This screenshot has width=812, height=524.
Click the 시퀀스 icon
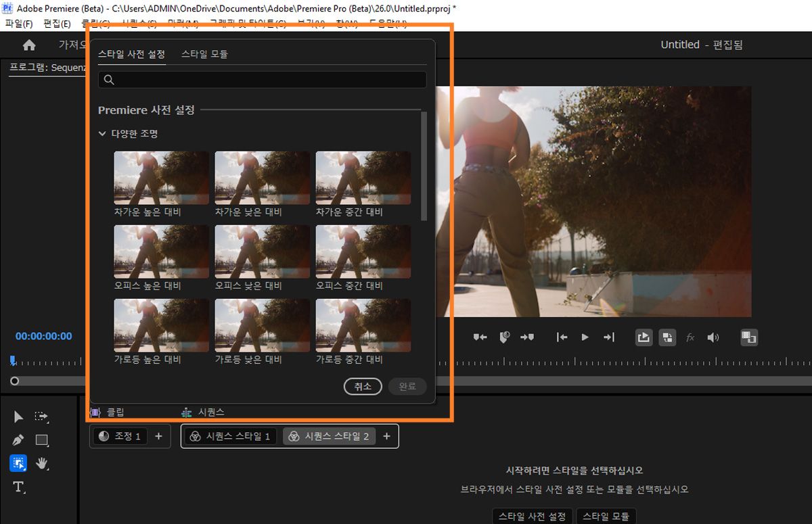pyautogui.click(x=187, y=412)
